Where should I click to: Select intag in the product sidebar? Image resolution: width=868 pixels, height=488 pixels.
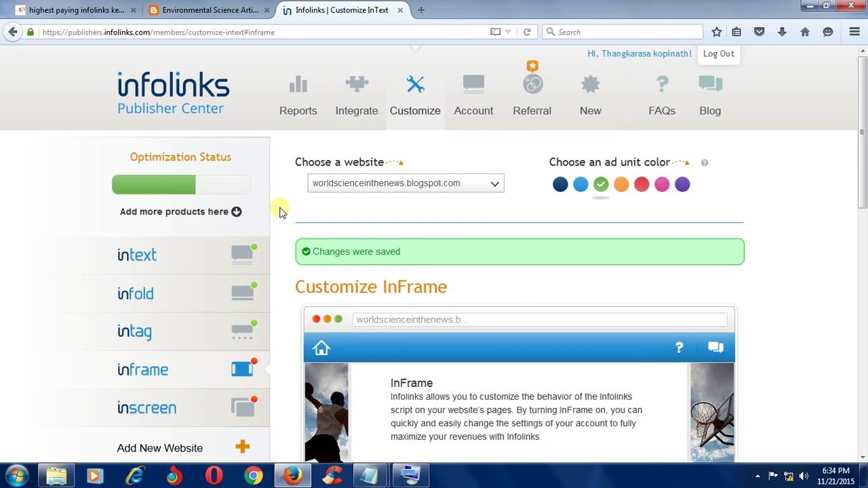[x=134, y=331]
